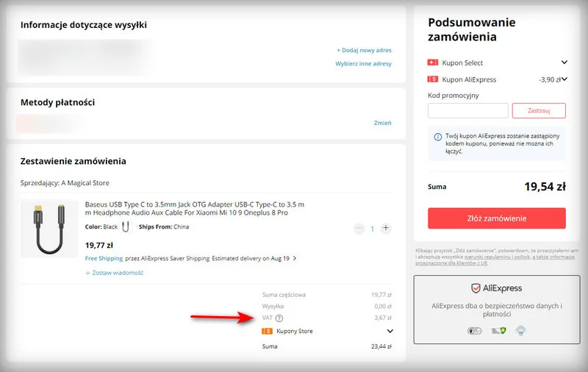Click the Wybierz inne adresy link
The height and width of the screenshot is (372, 588).
363,64
